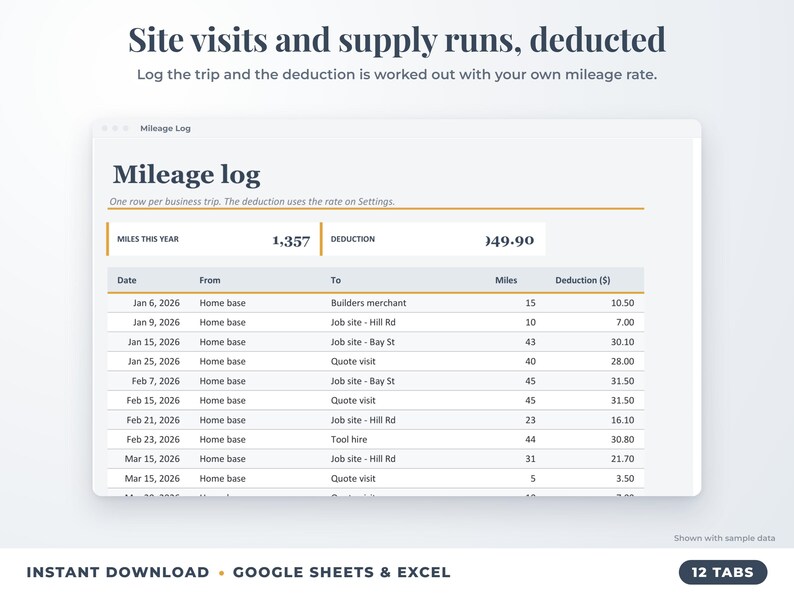Click the 10.50 deduction cell
Screen dimensions: 794x596
pos(622,303)
